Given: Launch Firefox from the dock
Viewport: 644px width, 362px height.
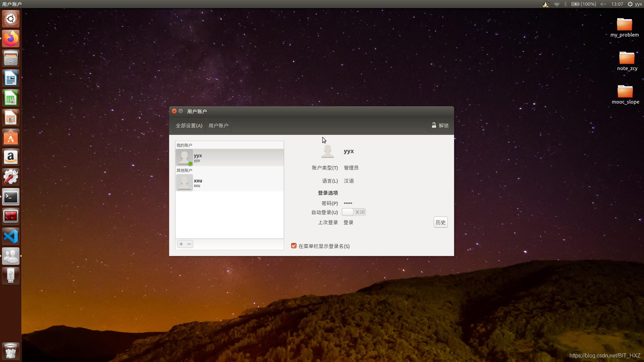Looking at the screenshot, I should pos(11,39).
